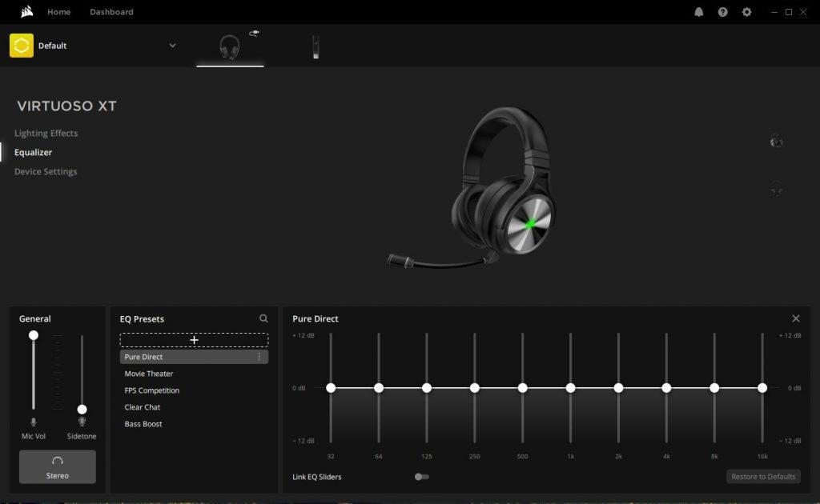Select the Pure Direct preset
Image resolution: width=820 pixels, height=504 pixels.
point(194,357)
